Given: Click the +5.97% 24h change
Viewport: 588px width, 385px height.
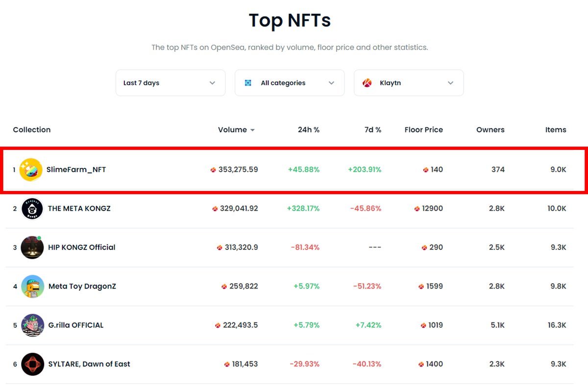Looking at the screenshot, I should tap(307, 286).
